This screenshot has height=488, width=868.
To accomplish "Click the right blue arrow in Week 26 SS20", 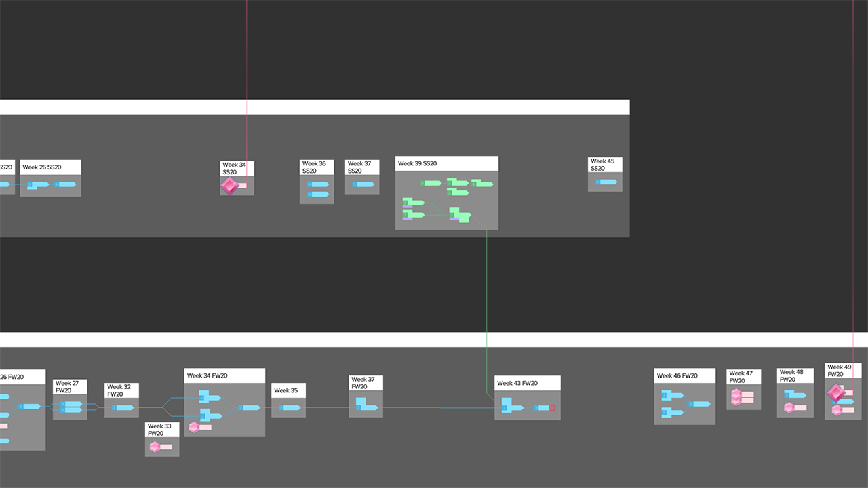I will pos(65,184).
